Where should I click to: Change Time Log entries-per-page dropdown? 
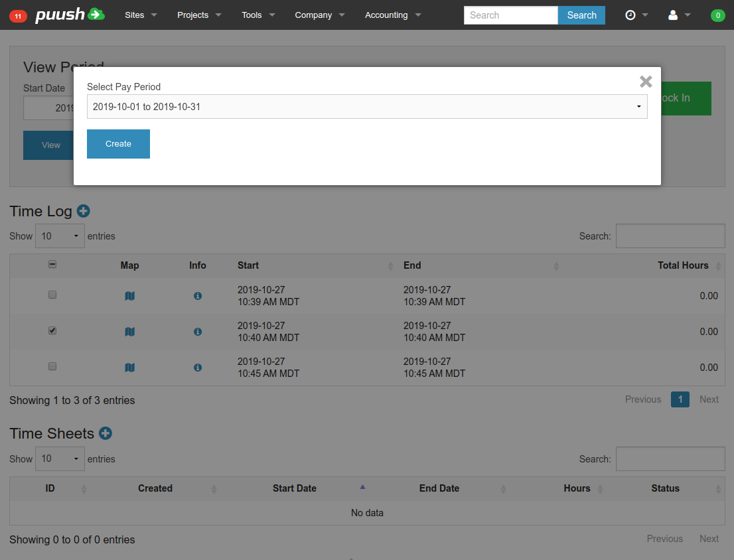point(60,236)
